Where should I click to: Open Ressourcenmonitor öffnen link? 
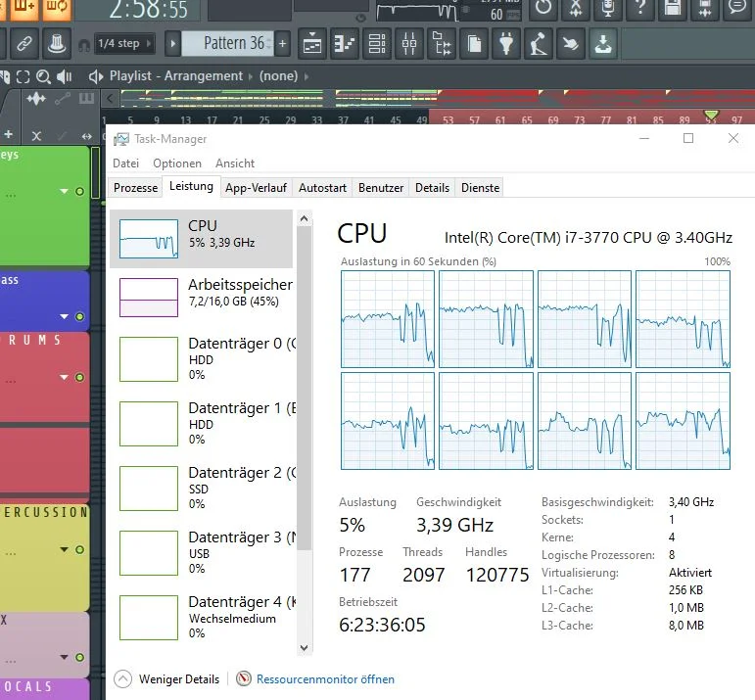325,679
